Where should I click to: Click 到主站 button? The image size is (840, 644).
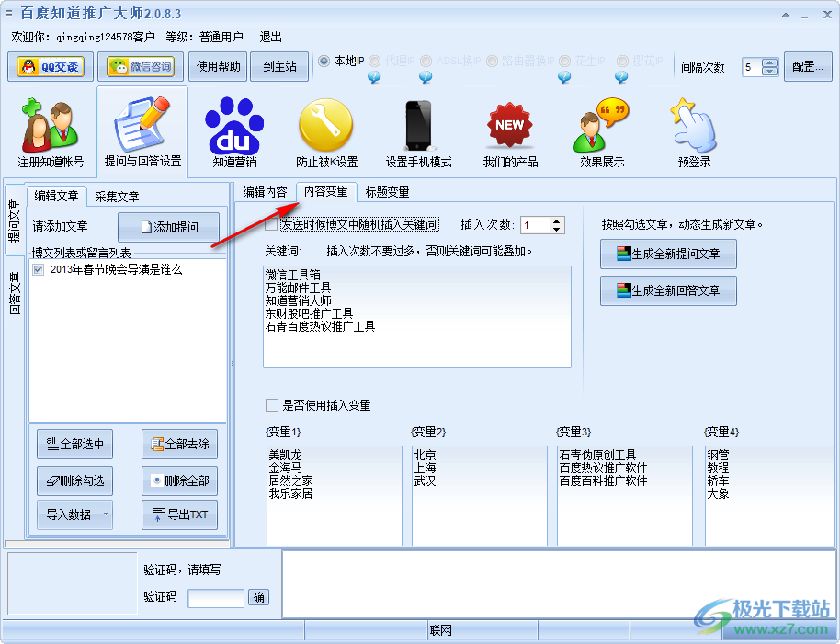click(279, 66)
